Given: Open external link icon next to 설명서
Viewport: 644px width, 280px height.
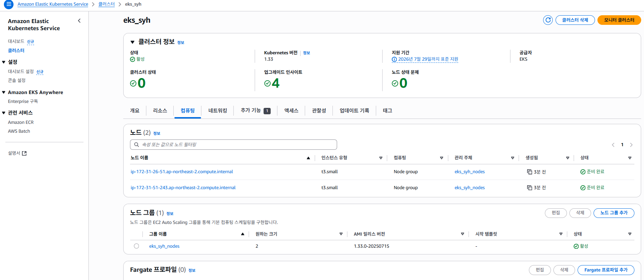Looking at the screenshot, I should pyautogui.click(x=24, y=153).
